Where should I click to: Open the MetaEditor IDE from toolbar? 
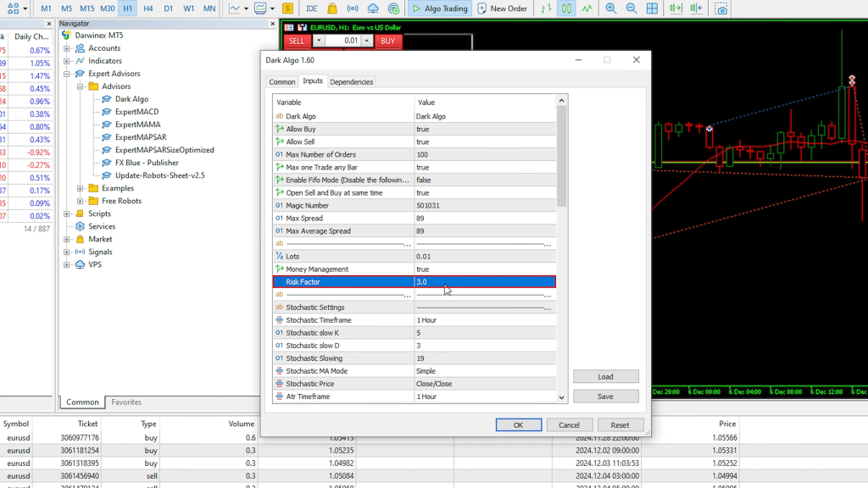click(312, 8)
